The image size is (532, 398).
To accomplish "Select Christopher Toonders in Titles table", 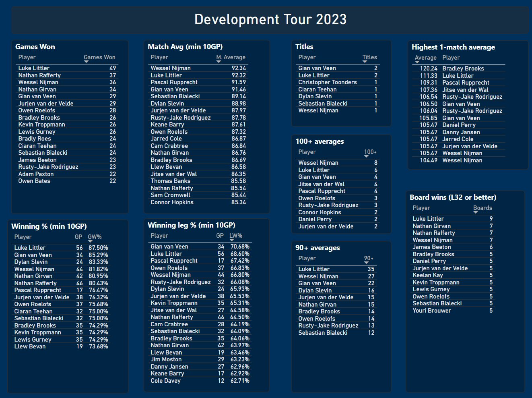I will 328,82.
